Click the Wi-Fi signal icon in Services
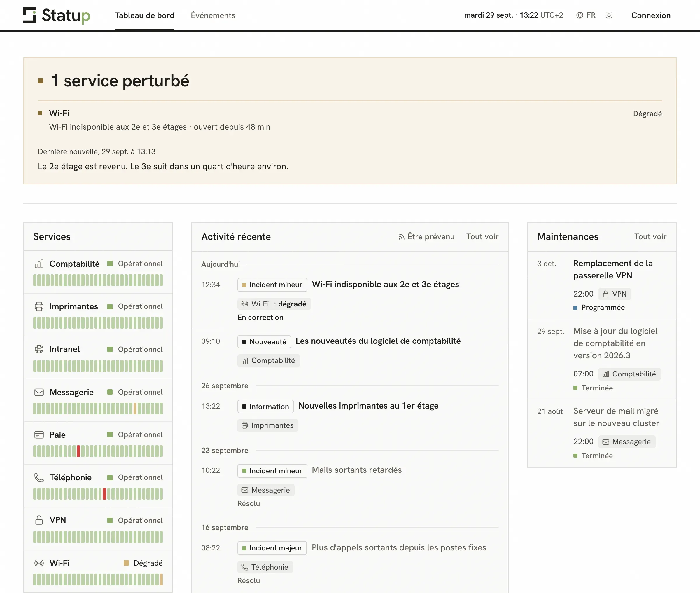 (x=39, y=563)
